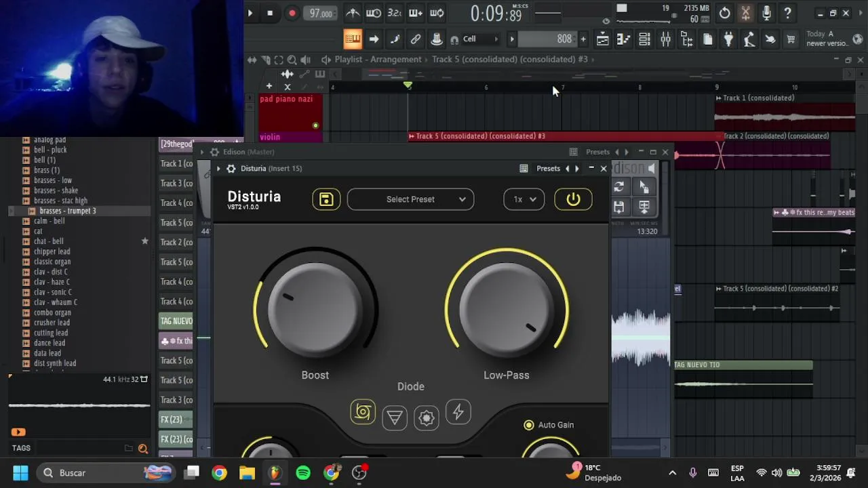
Task: Open Disturia plugin options arrow menu
Action: point(218,168)
